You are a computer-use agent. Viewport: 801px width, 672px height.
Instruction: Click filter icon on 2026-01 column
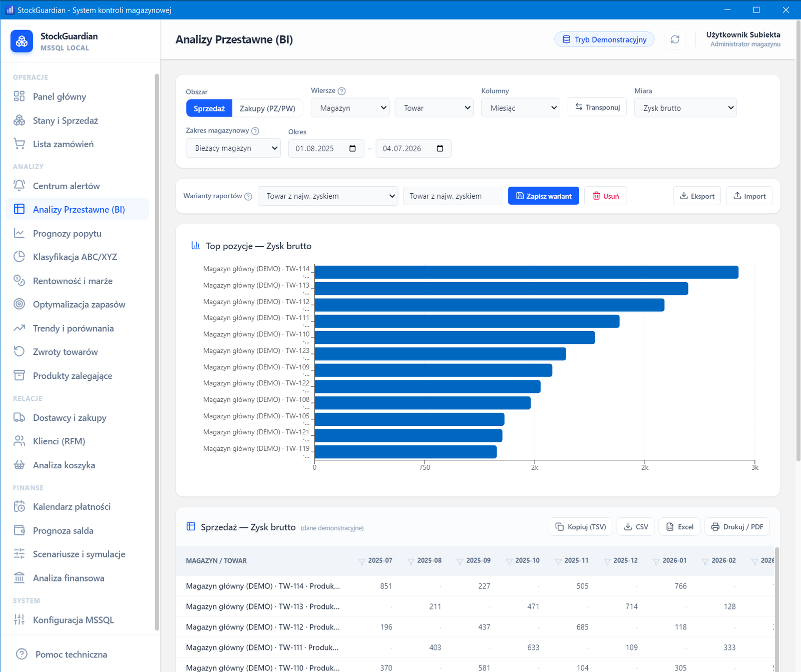(x=656, y=561)
